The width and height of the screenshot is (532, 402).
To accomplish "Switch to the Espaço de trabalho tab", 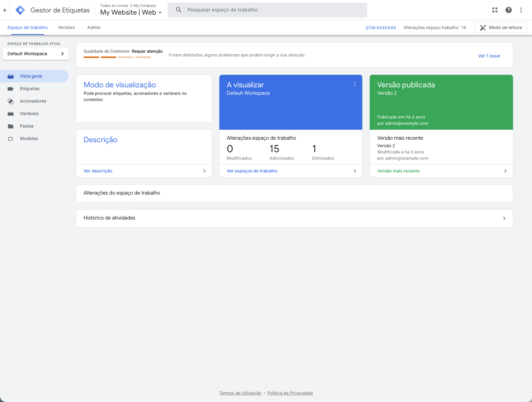I will [27, 27].
